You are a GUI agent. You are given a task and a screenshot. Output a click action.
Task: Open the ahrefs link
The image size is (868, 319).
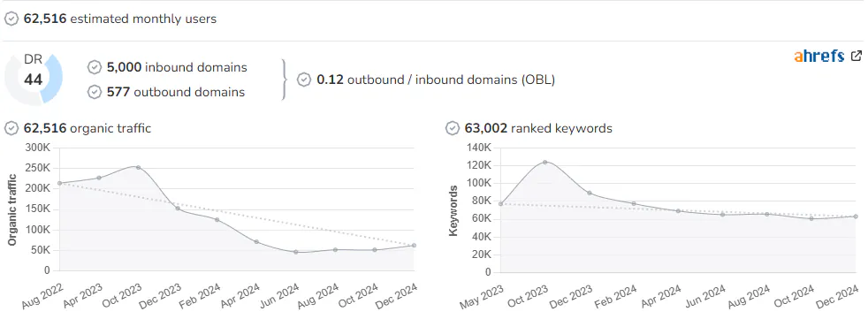(819, 56)
